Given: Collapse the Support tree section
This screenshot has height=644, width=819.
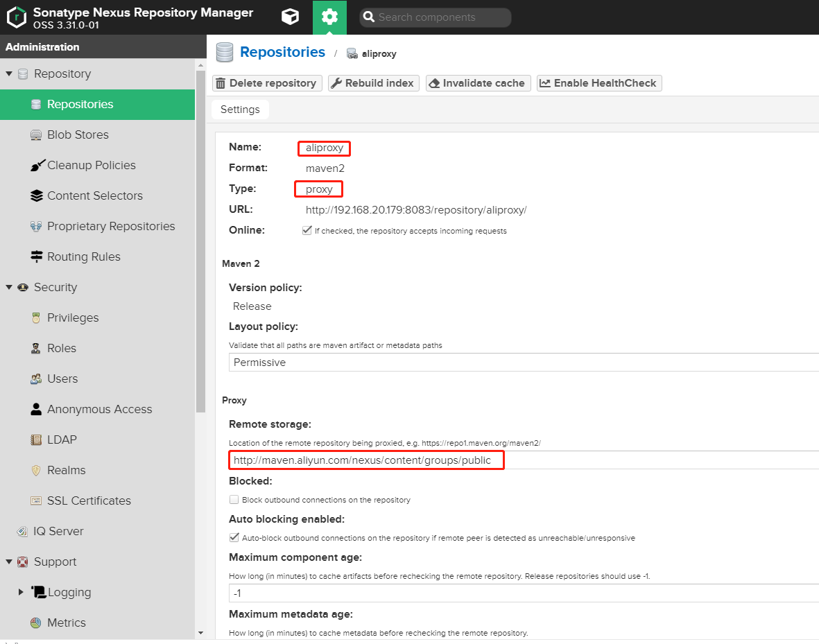Looking at the screenshot, I should (9, 562).
